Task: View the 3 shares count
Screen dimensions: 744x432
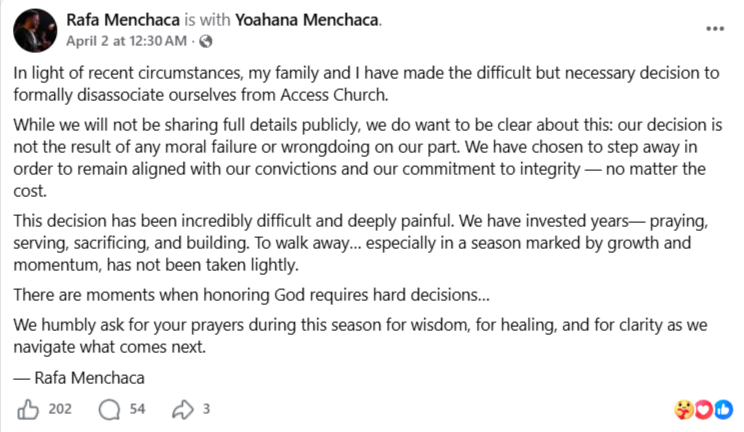Action: [x=206, y=408]
